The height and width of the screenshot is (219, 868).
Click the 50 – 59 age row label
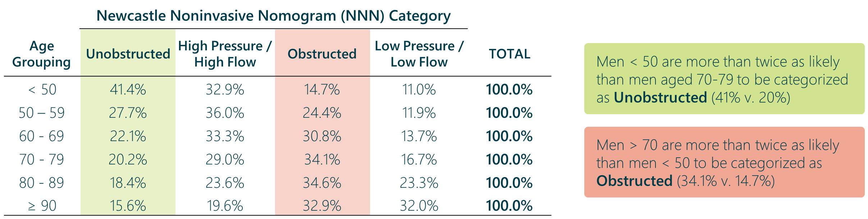coord(42,113)
